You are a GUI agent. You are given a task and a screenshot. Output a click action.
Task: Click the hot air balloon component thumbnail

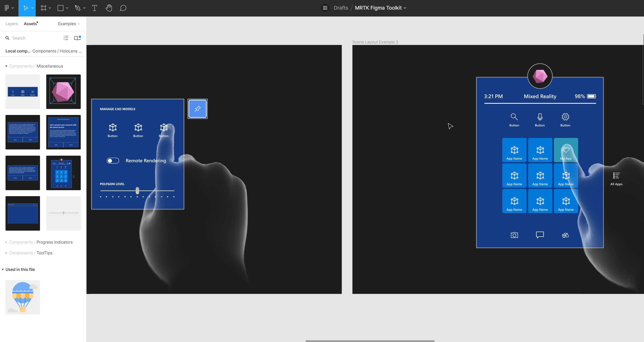[x=23, y=297]
